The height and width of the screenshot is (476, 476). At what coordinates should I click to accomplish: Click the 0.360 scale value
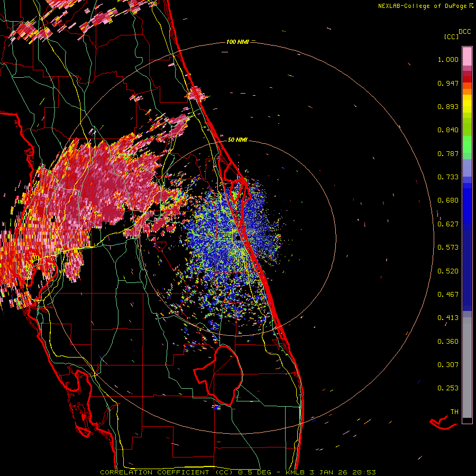[448, 342]
